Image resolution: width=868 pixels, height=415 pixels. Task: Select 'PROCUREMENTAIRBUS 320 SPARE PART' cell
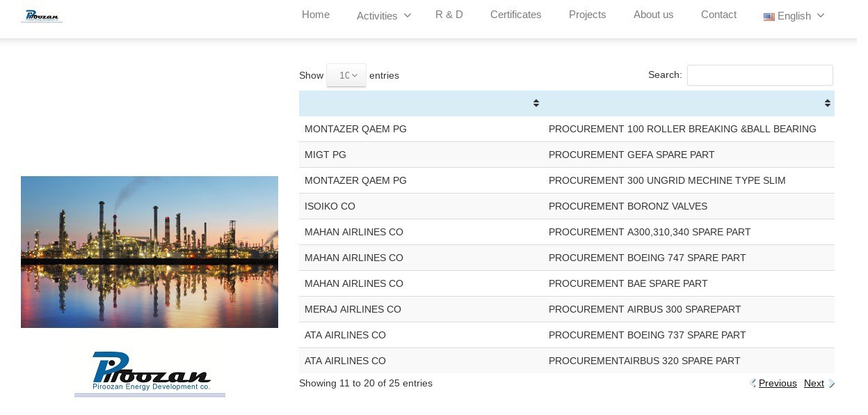[x=689, y=361]
